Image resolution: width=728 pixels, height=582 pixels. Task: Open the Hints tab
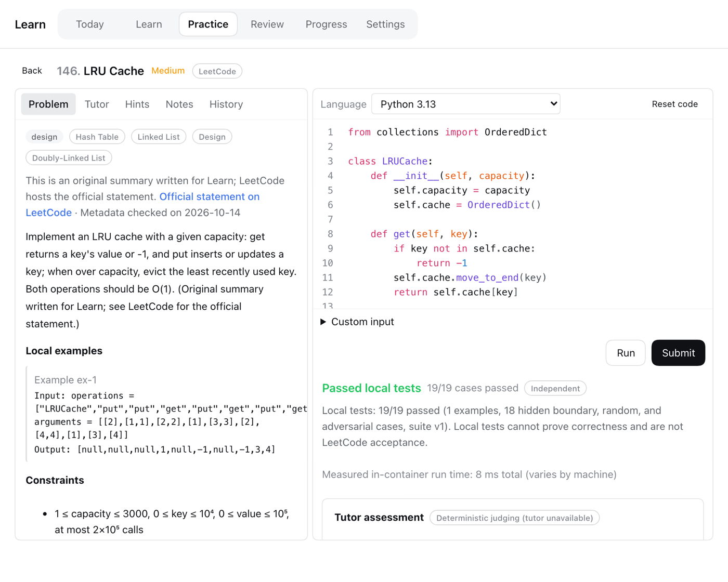click(137, 104)
